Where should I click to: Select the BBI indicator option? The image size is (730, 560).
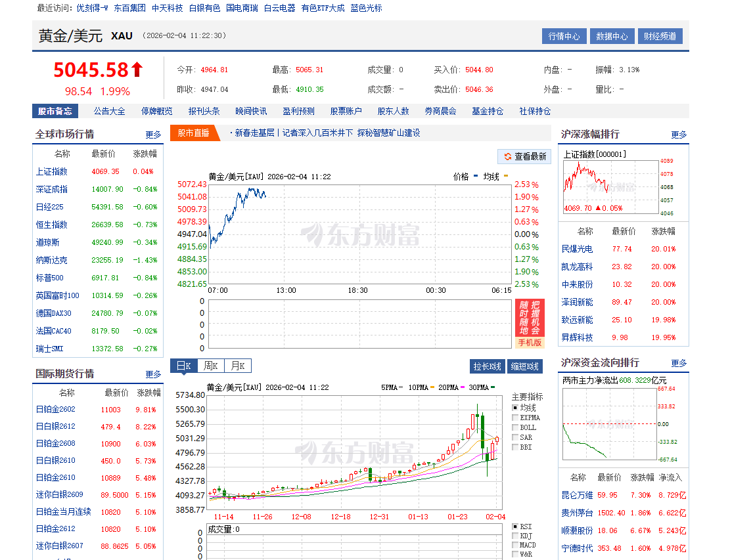pyautogui.click(x=515, y=447)
